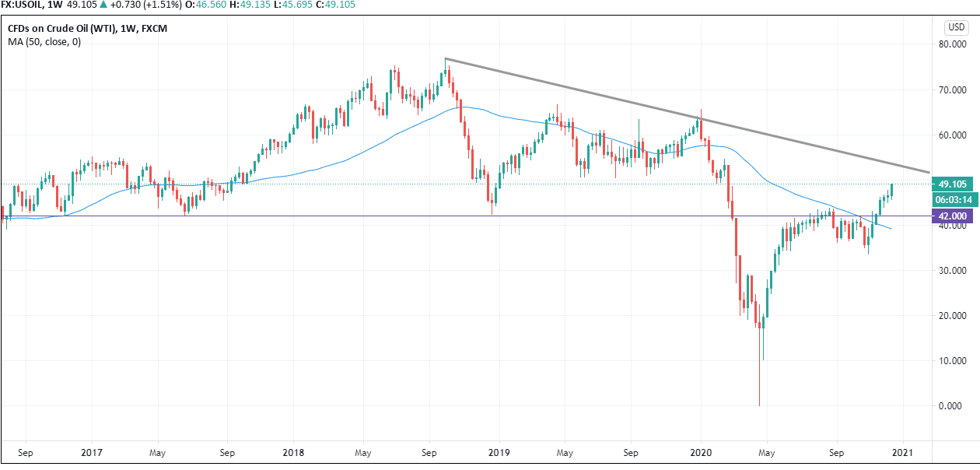Click the right end of gray trendline
Image resolution: width=980 pixels, height=470 pixels.
[929, 171]
